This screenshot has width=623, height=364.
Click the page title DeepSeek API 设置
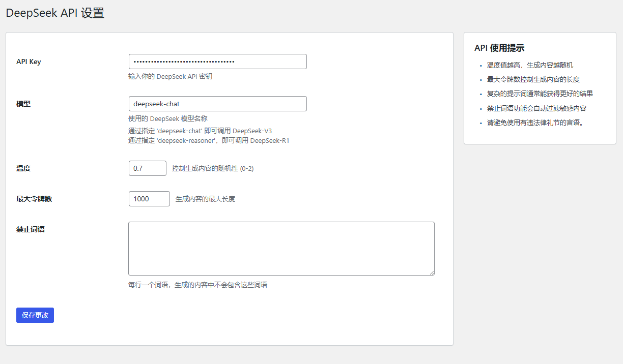[x=55, y=13]
